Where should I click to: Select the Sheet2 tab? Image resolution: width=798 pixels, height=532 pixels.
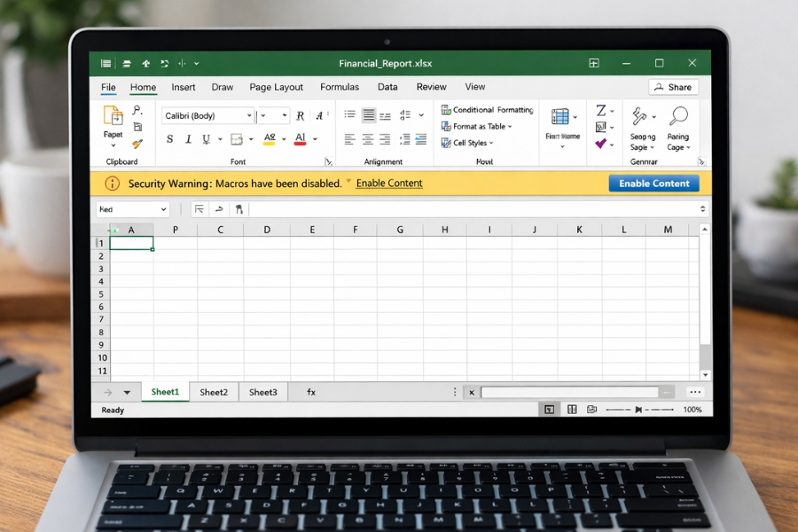(x=215, y=391)
